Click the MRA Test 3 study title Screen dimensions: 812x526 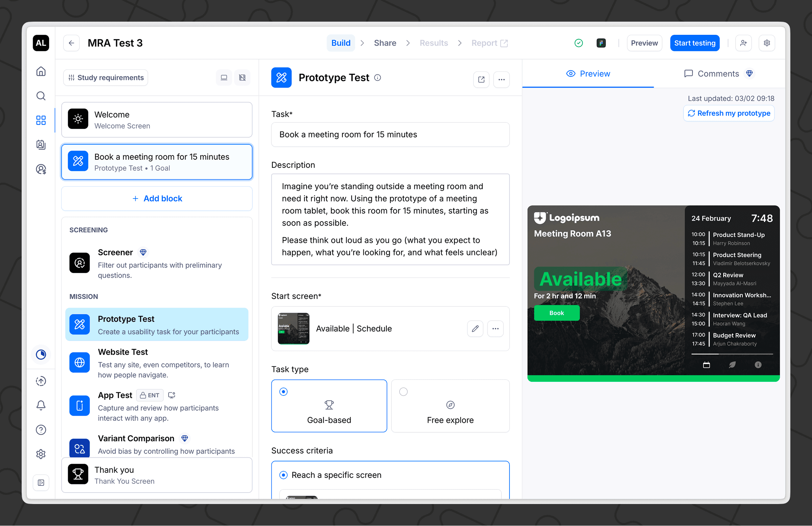coord(115,43)
